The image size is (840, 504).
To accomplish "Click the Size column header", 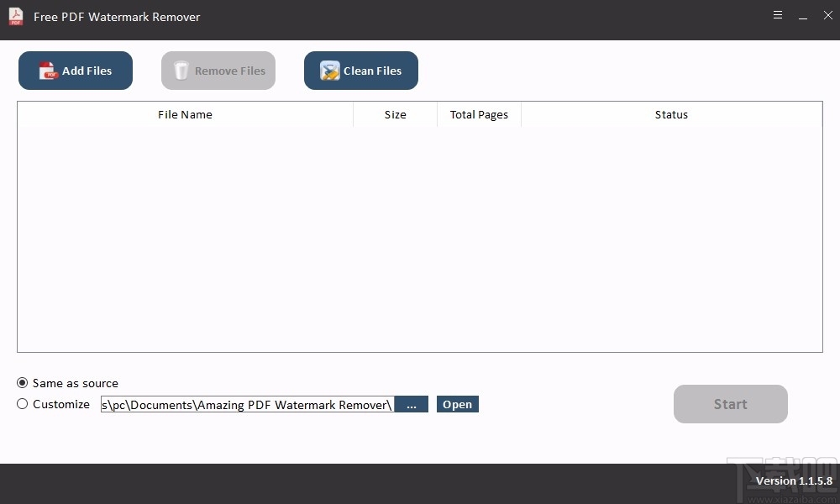I will tap(395, 114).
